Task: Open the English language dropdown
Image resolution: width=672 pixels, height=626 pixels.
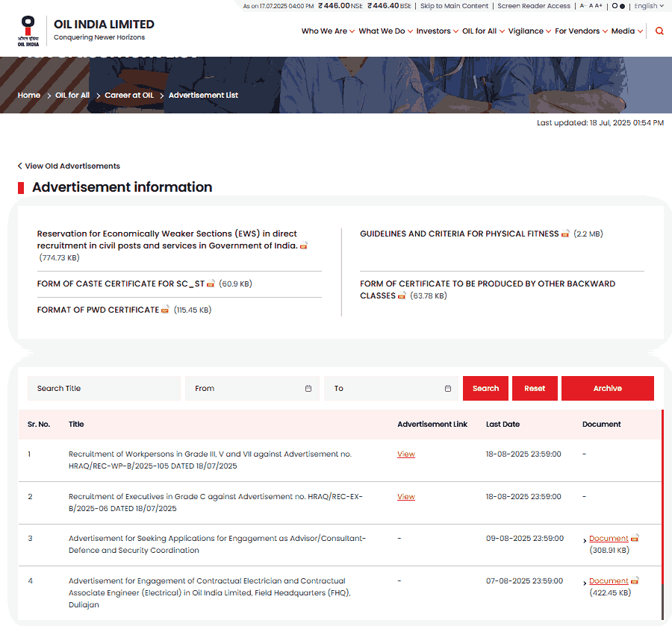Action: coord(649,6)
